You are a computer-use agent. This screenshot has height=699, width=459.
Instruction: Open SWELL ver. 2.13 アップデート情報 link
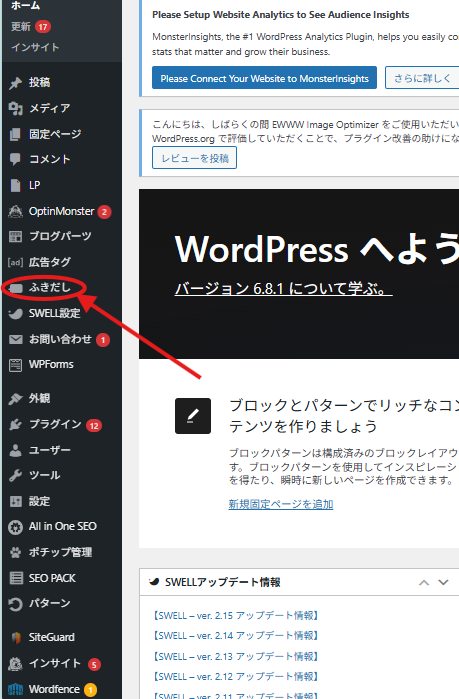click(235, 656)
